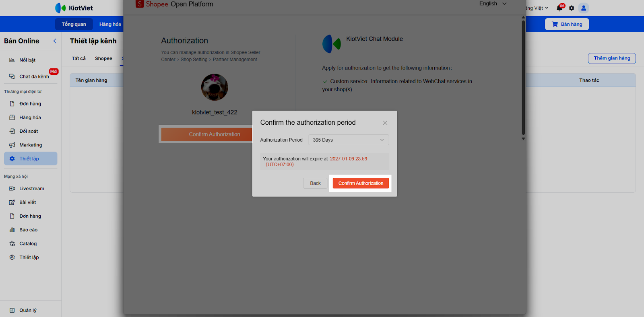Click the Shopee logo icon in dialog header

click(140, 4)
